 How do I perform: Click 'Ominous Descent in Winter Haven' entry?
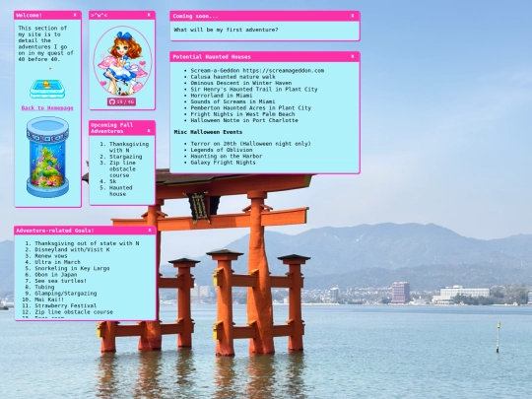pyautogui.click(x=241, y=83)
